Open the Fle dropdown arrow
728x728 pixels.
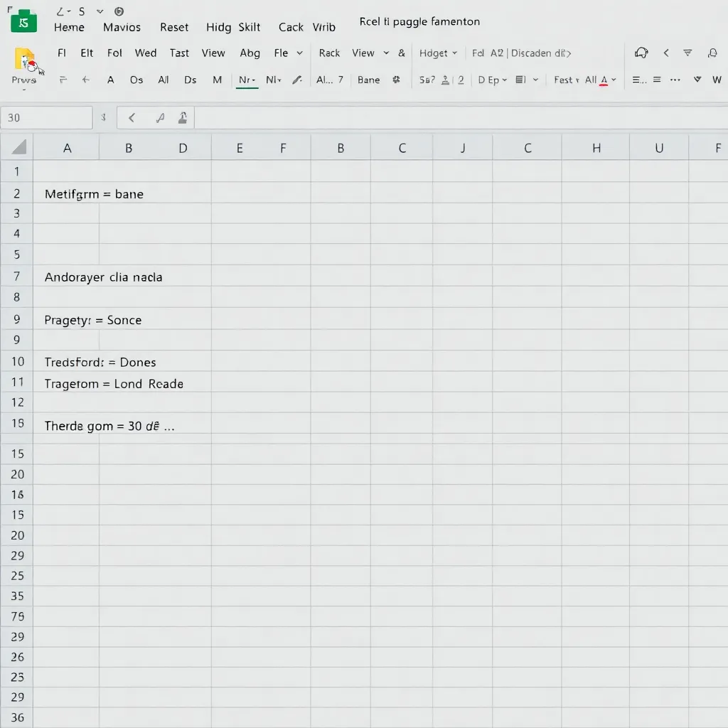click(299, 53)
